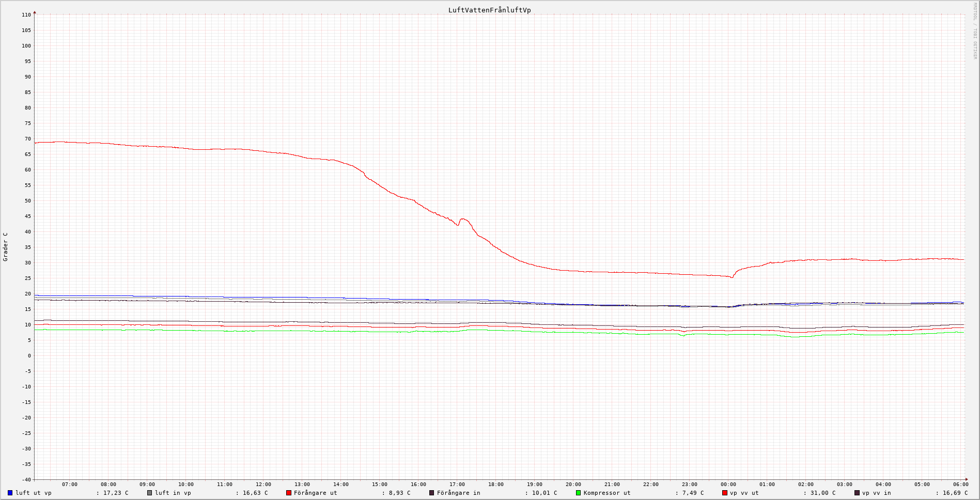Image resolution: width=980 pixels, height=500 pixels.
Task: Click the Grader C y-axis label
Action: [6, 246]
